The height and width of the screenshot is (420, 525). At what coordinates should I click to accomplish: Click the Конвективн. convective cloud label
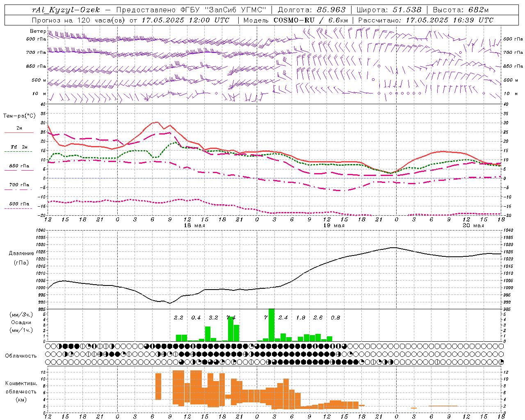tap(21, 383)
